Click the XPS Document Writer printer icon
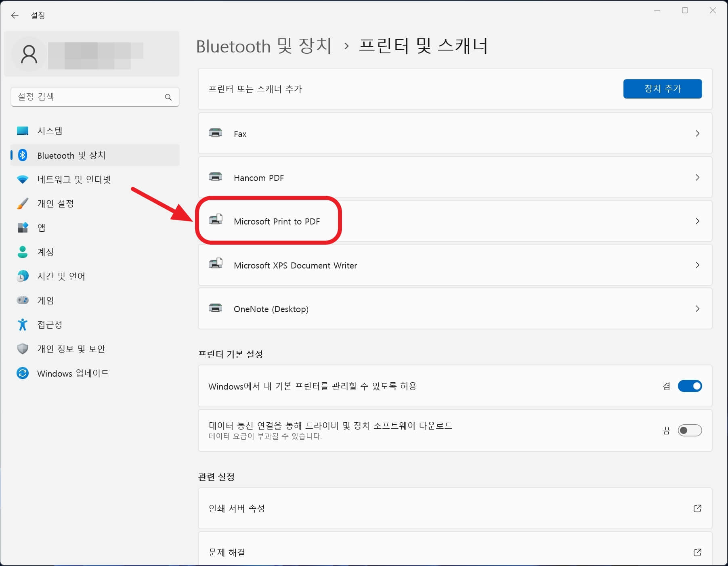The width and height of the screenshot is (728, 566). click(216, 263)
